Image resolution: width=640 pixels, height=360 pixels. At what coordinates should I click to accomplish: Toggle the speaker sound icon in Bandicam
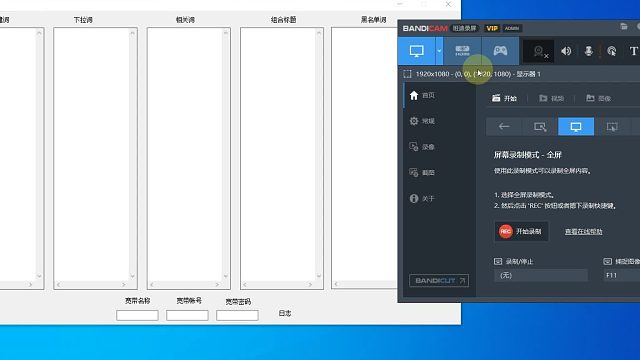(566, 51)
